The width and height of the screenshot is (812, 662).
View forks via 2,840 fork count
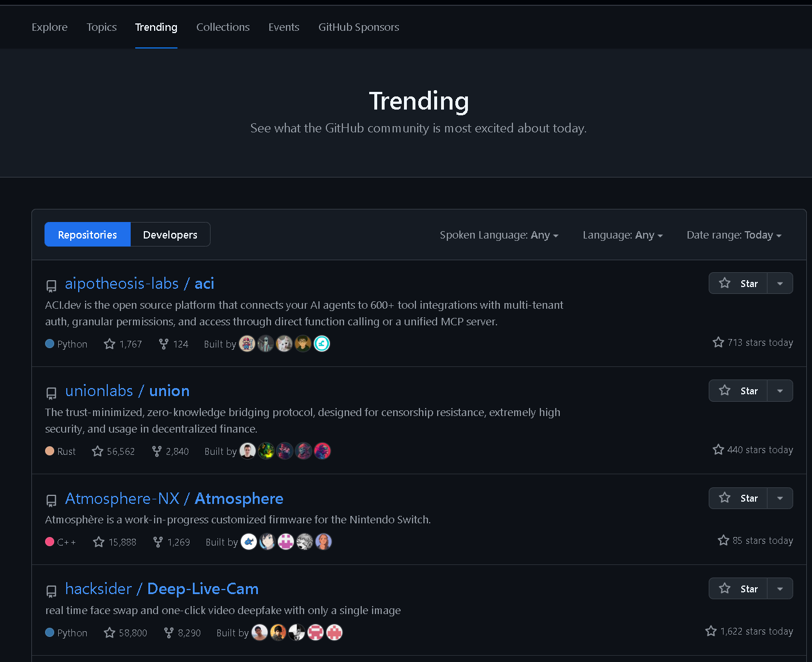(170, 451)
